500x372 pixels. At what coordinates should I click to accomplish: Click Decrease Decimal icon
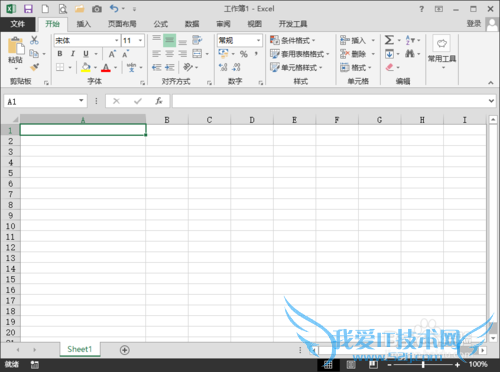236,67
